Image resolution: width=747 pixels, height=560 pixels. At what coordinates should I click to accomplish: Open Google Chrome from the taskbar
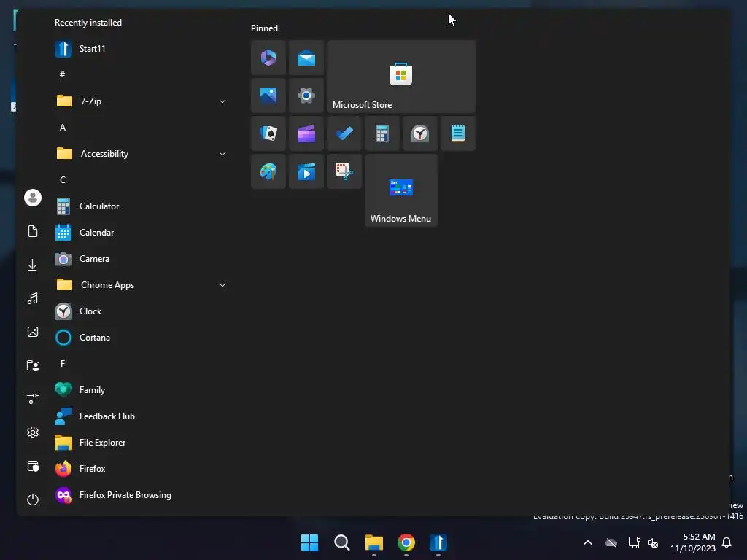click(406, 542)
